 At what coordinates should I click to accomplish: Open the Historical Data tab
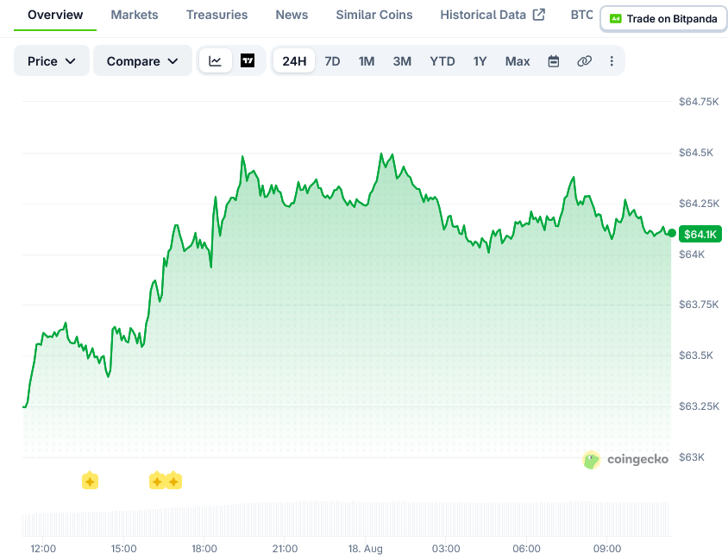[x=483, y=15]
